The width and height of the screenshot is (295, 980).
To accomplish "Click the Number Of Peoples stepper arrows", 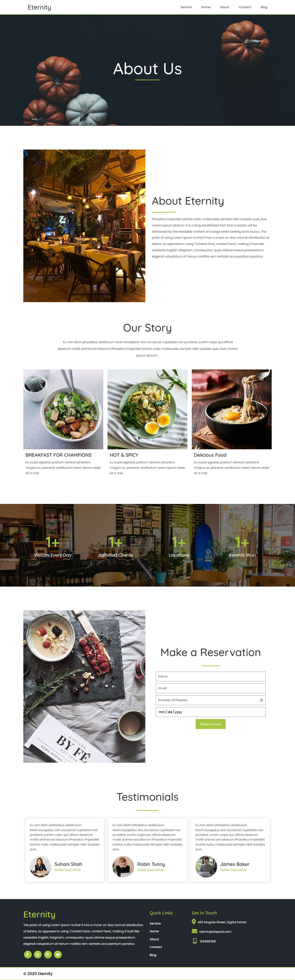I will [x=261, y=700].
